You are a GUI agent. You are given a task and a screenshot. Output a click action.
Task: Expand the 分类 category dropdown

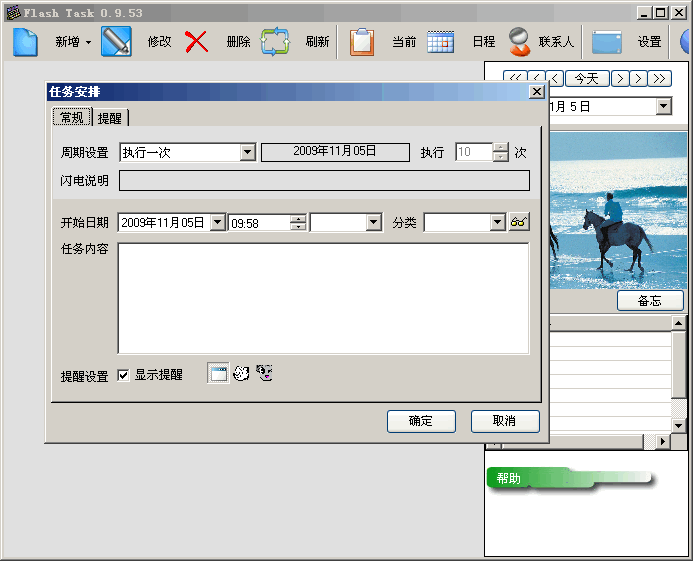[x=497, y=223]
